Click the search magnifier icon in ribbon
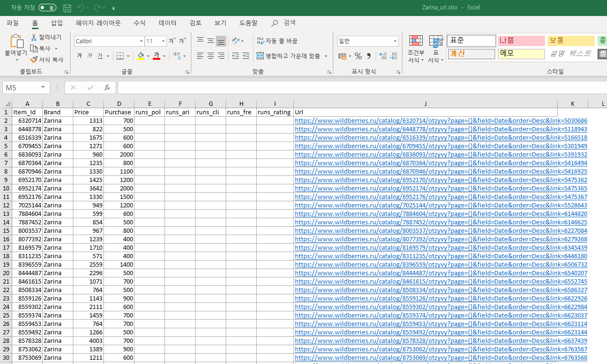607x364 pixels. 275,23
